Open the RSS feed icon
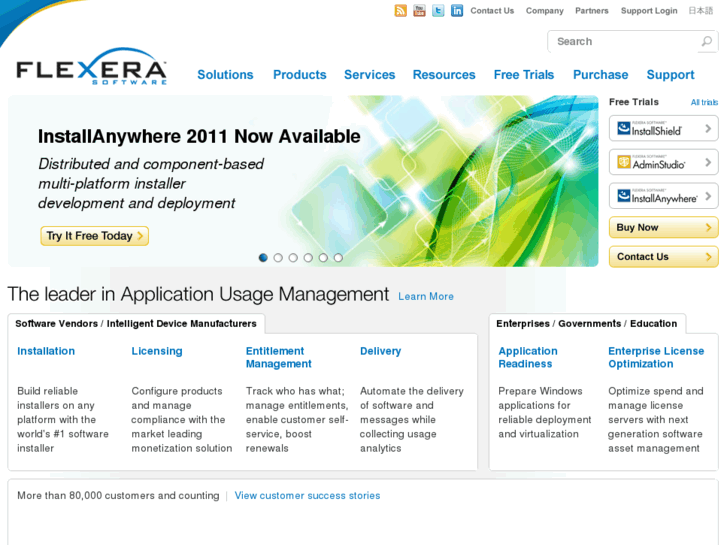This screenshot has height=545, width=727. [x=401, y=10]
